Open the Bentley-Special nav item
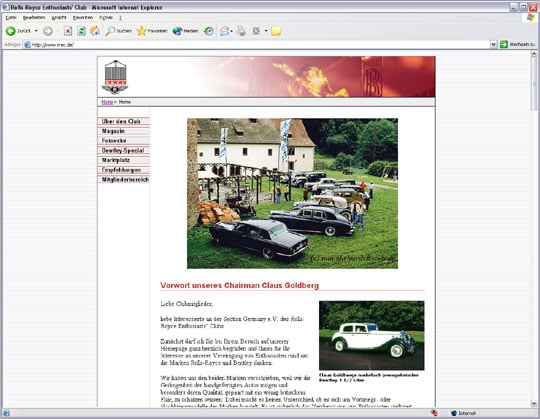 point(124,150)
